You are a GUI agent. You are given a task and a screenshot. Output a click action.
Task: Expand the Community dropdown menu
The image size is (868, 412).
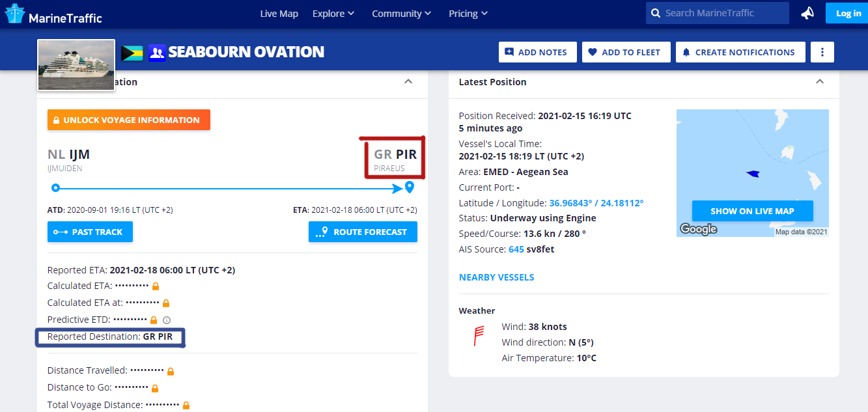(402, 14)
